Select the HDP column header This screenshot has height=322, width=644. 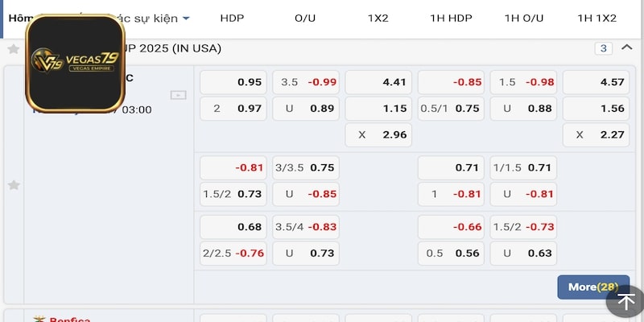click(x=232, y=18)
